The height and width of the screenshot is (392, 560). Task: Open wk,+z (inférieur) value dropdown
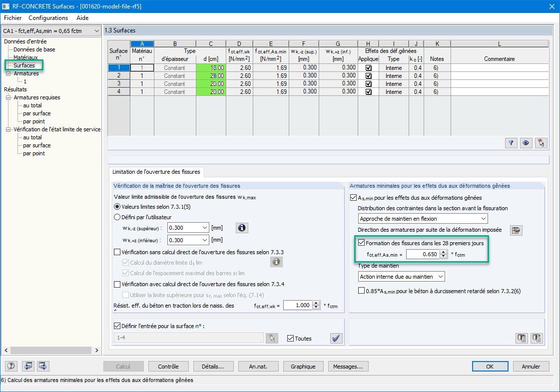coord(205,240)
